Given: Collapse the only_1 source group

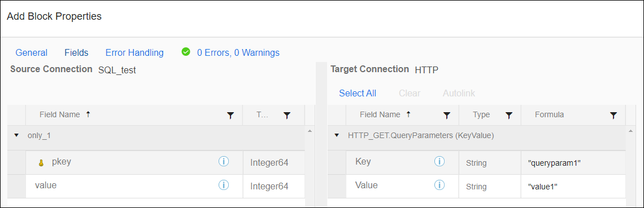Looking at the screenshot, I should [16, 135].
